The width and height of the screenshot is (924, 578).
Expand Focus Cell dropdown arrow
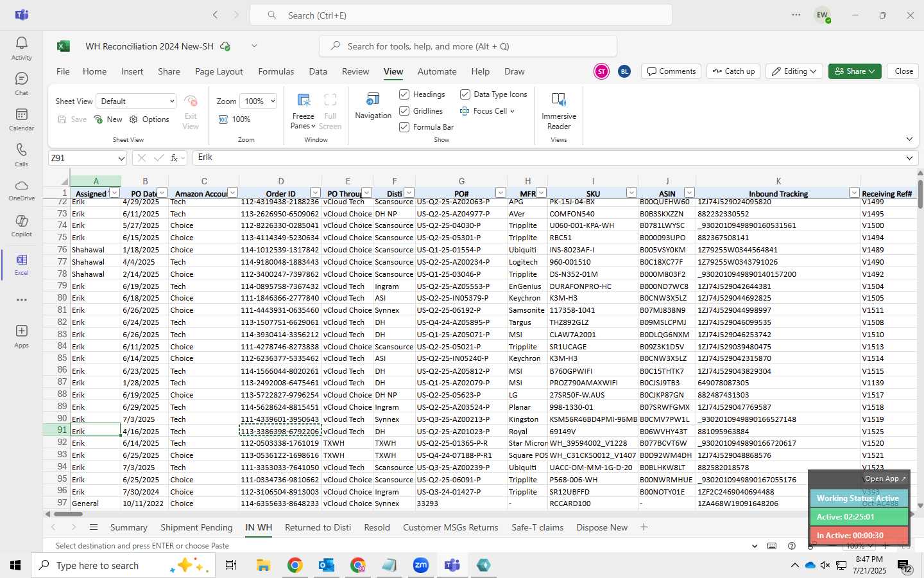[512, 111]
